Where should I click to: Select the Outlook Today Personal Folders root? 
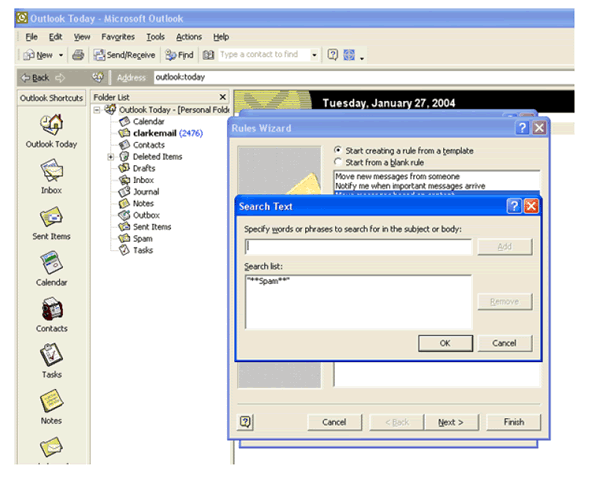click(174, 110)
